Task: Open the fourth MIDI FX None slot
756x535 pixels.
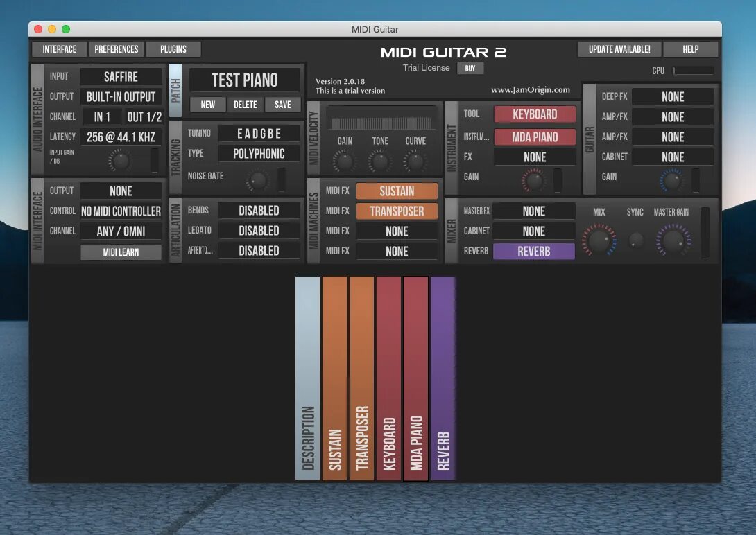Action: tap(397, 252)
